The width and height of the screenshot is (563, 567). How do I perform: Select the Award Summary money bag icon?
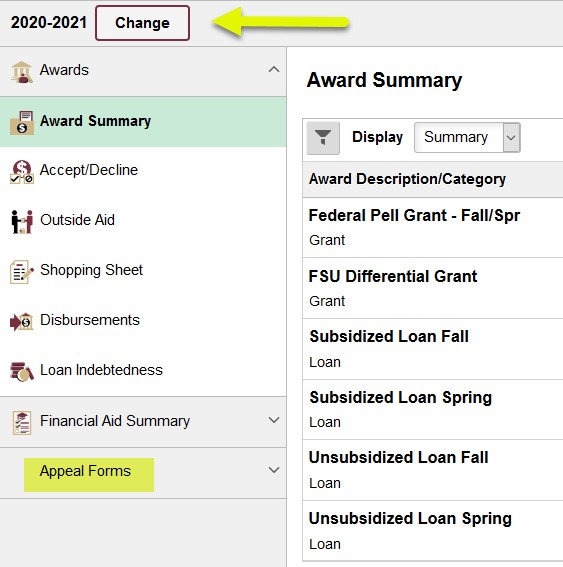coord(22,123)
